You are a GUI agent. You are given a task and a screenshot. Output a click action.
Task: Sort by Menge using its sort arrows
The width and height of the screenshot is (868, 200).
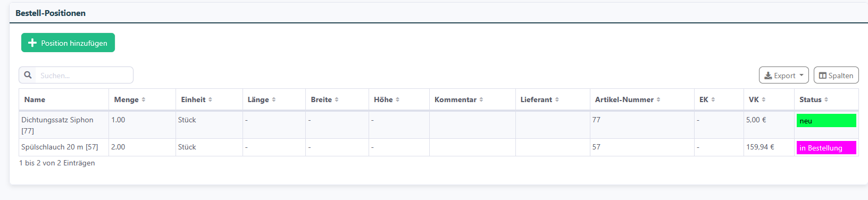coord(144,99)
